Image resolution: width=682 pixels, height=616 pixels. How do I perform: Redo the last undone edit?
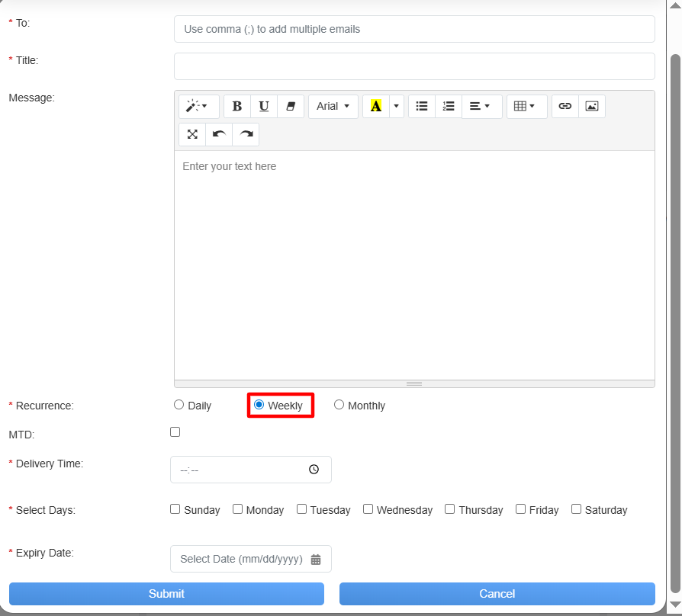point(246,134)
